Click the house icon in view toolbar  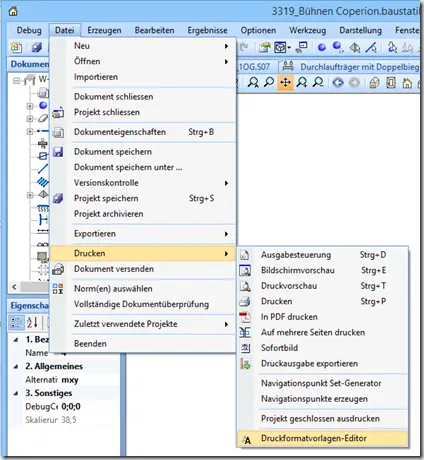(x=407, y=83)
